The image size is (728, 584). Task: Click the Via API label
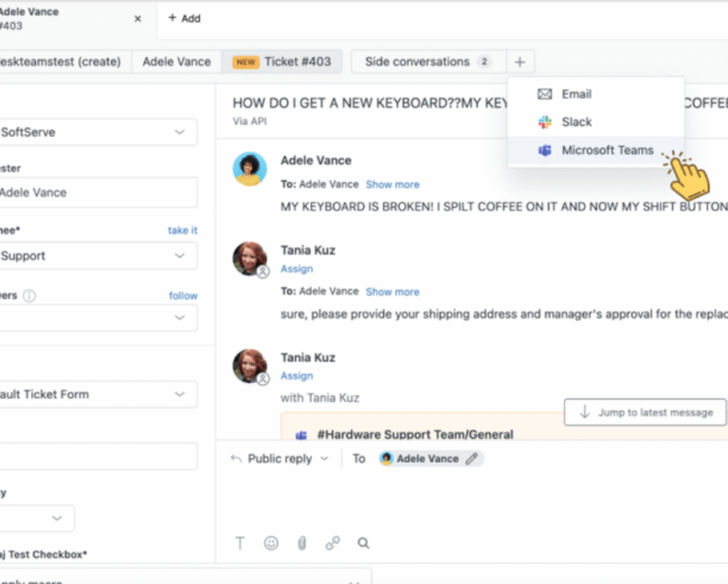tap(250, 121)
